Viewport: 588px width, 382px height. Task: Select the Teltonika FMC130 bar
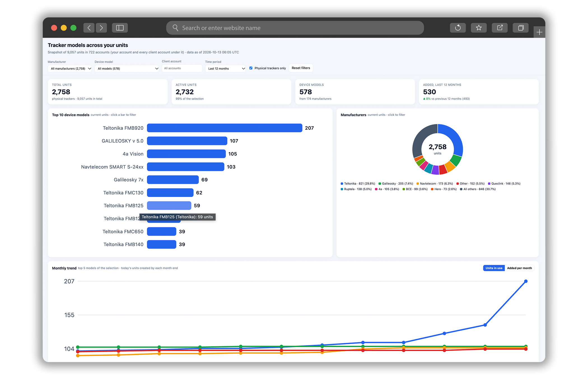coord(170,193)
